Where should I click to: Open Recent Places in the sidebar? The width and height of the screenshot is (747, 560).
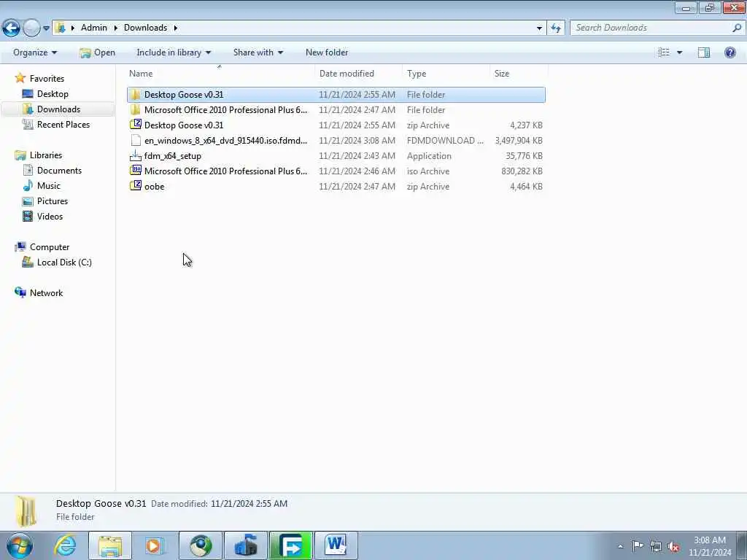point(63,124)
